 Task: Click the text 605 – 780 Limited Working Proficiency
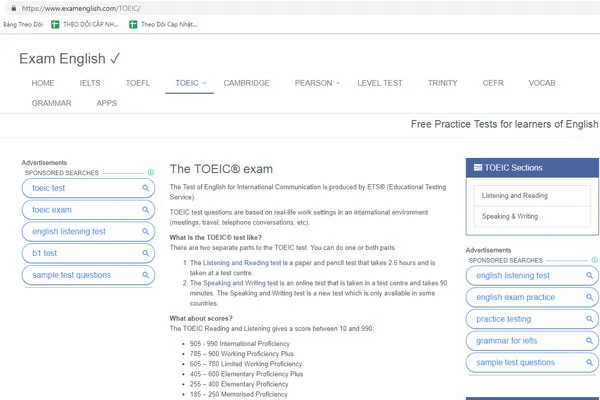246,364
